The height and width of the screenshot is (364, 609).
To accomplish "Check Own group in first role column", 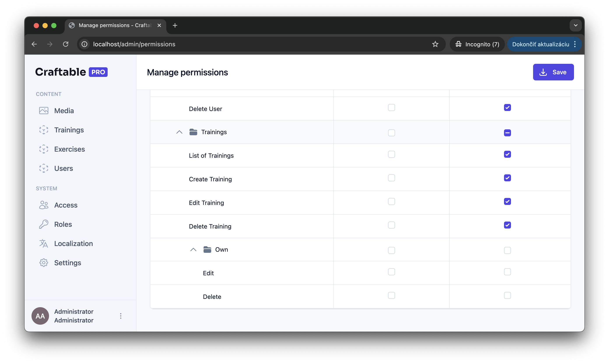I will [391, 250].
